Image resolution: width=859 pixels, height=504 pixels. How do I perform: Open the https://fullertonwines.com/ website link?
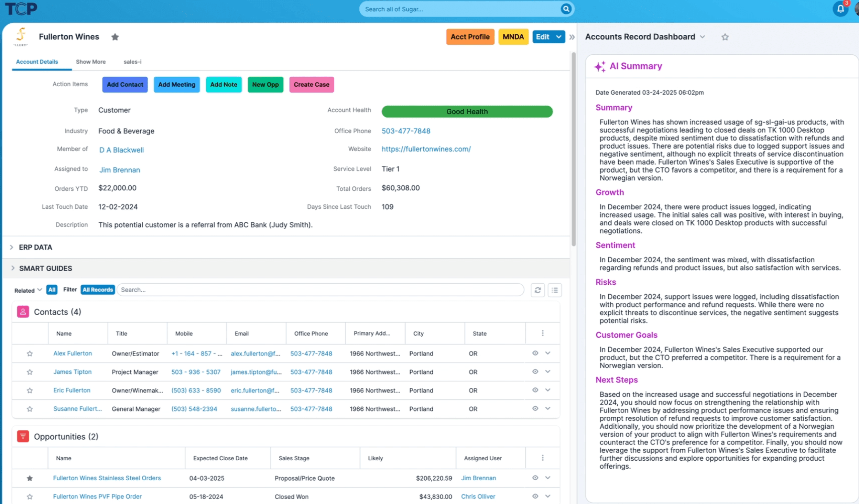coord(426,149)
